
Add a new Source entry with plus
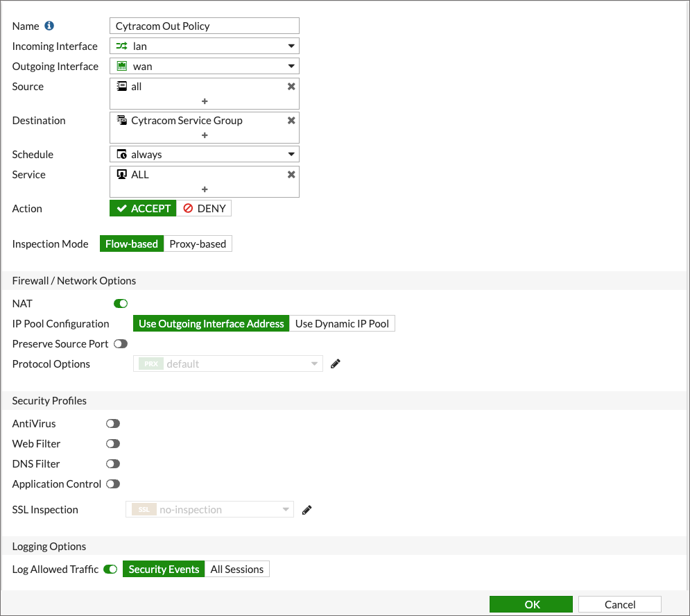tap(205, 101)
